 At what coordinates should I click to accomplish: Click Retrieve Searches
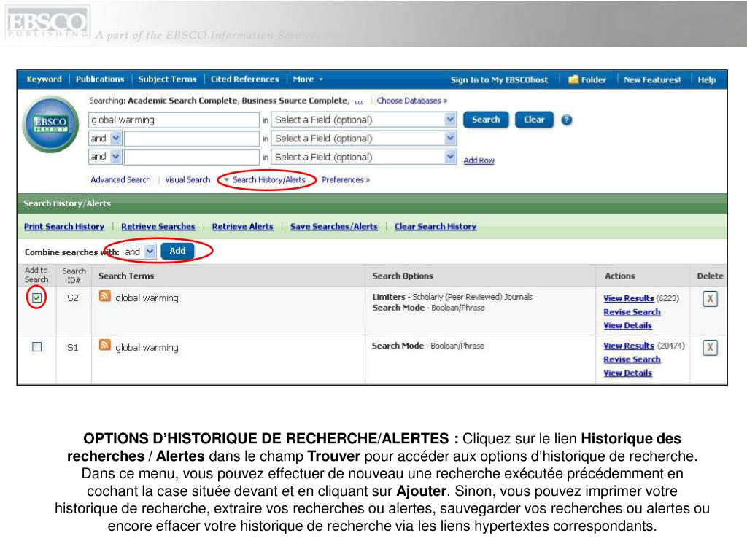pyautogui.click(x=158, y=227)
